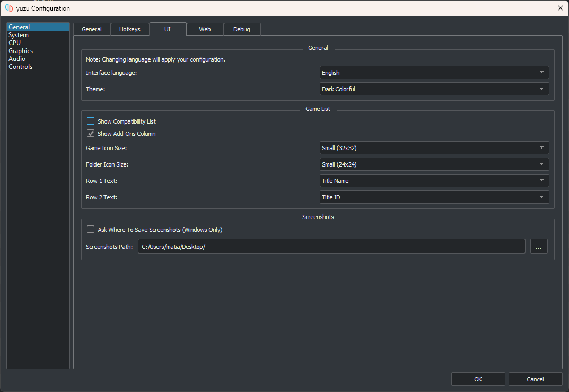The image size is (569, 392).
Task: Expand the Game Icon Size dropdown
Action: [434, 148]
